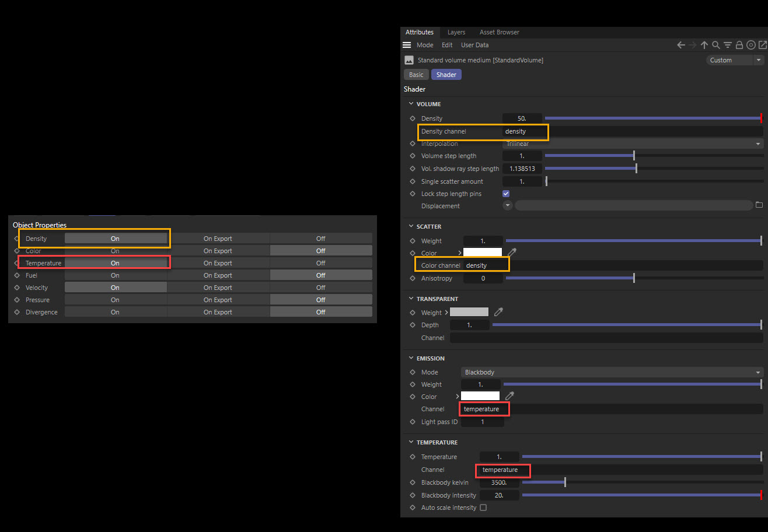Click keyframe diamond beside Volume step length
768x532 pixels.
412,156
